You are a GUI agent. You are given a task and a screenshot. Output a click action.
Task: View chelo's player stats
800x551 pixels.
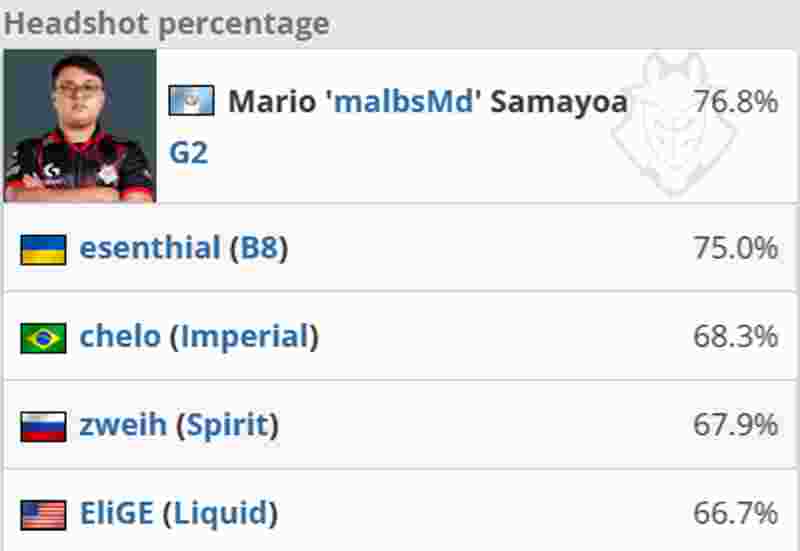click(120, 337)
